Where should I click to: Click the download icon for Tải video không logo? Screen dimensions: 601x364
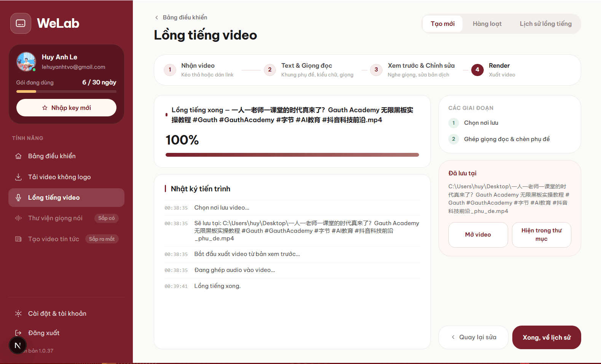click(x=18, y=177)
